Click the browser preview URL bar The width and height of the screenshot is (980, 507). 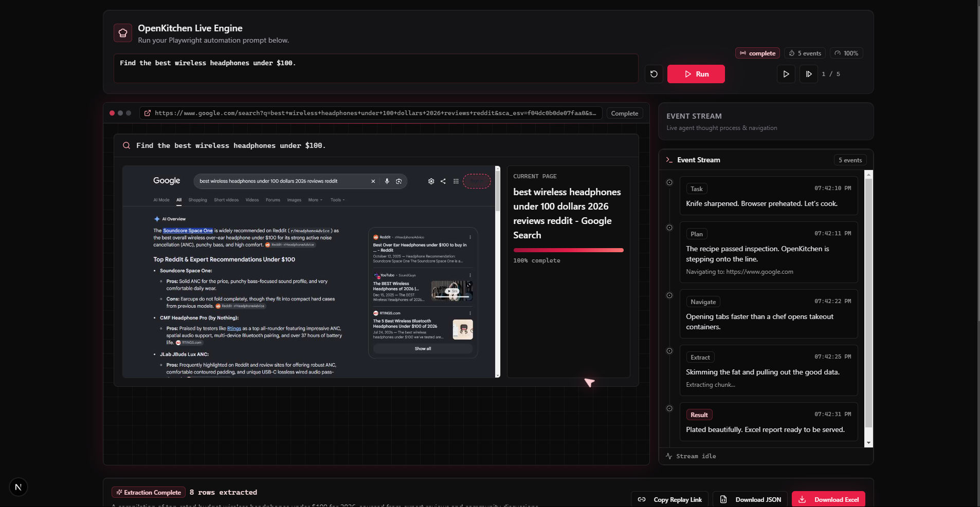(x=370, y=113)
